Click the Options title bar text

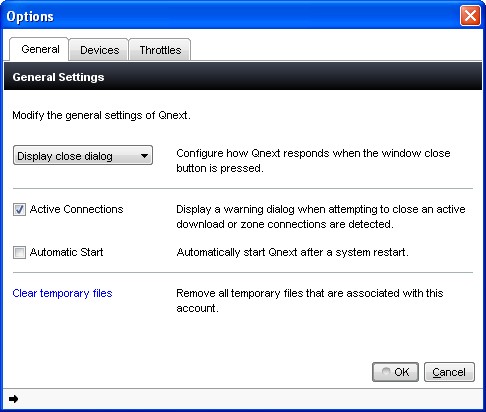pos(30,16)
